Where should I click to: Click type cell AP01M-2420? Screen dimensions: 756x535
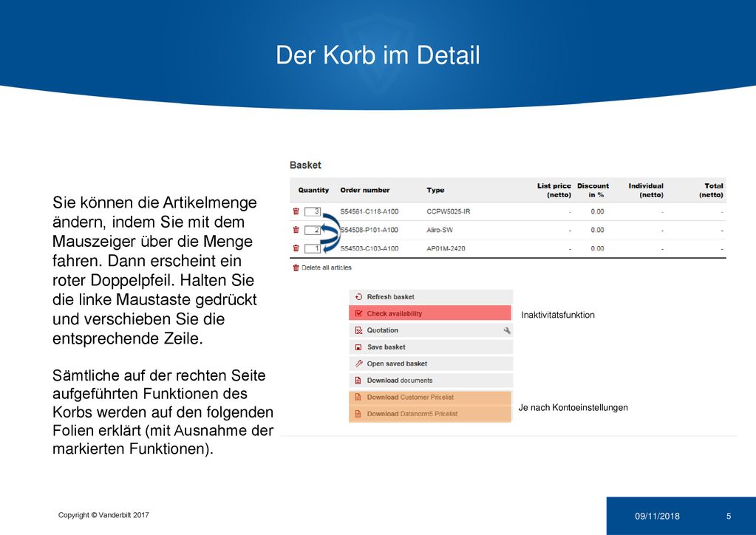446,249
